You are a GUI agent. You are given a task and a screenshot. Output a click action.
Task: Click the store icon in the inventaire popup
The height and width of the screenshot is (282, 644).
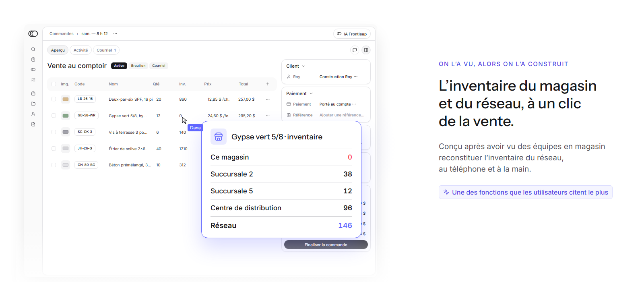219,137
